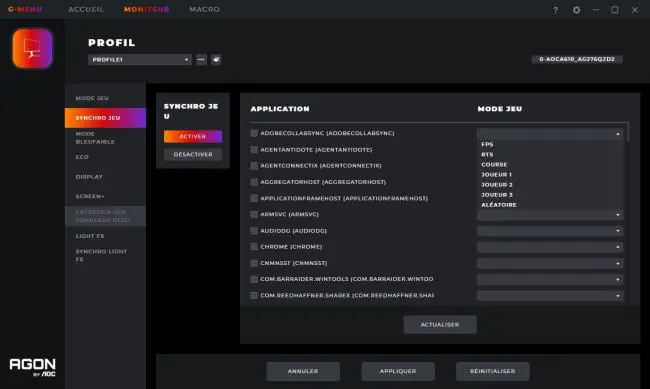Expand the mode dropdown for CHROME row
This screenshot has width=650, height=389.
[x=550, y=247]
